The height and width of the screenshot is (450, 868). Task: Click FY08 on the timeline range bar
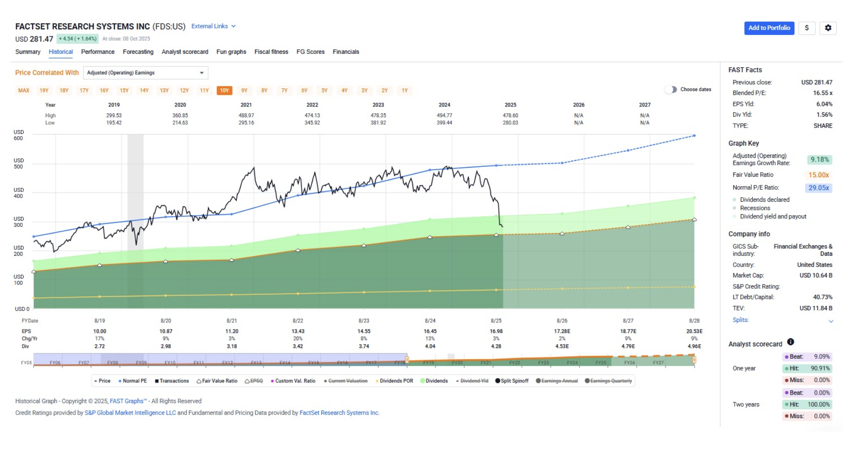click(x=113, y=363)
